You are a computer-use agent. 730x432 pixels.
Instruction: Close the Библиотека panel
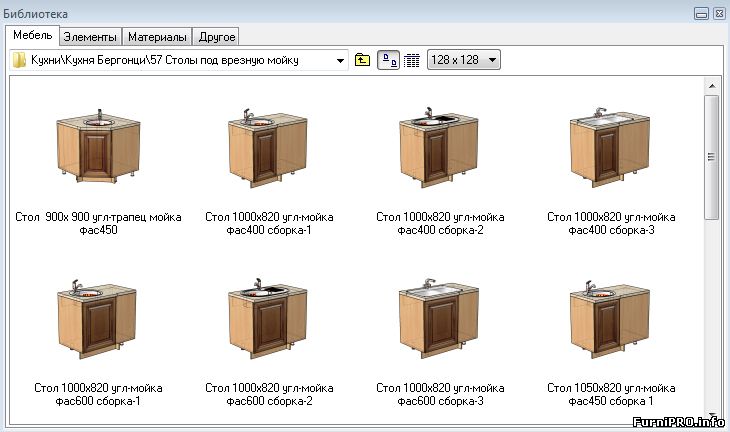pos(718,13)
